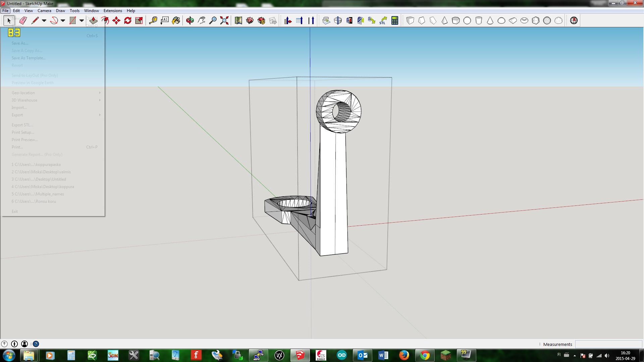Image resolution: width=644 pixels, height=362 pixels.
Task: Open dropdown arrow next to Arc tool
Action: (x=63, y=20)
